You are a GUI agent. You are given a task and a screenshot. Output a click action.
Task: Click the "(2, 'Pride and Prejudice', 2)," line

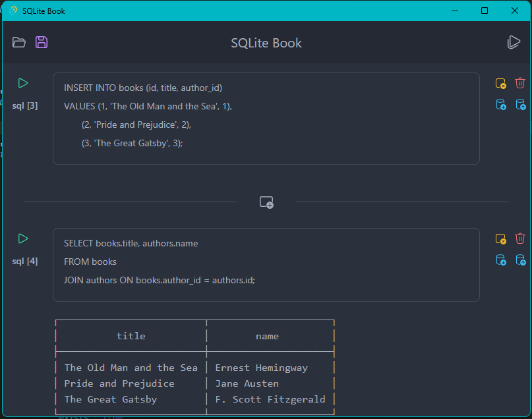(136, 125)
